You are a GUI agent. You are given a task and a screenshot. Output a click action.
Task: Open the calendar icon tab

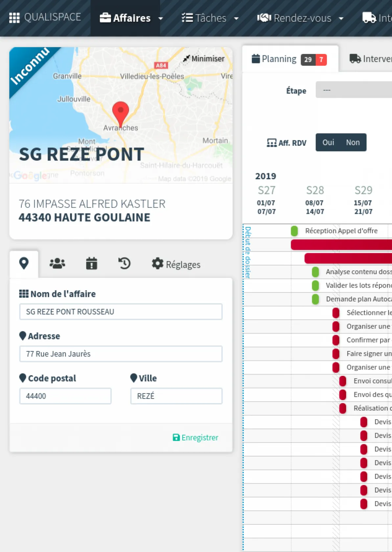[91, 264]
